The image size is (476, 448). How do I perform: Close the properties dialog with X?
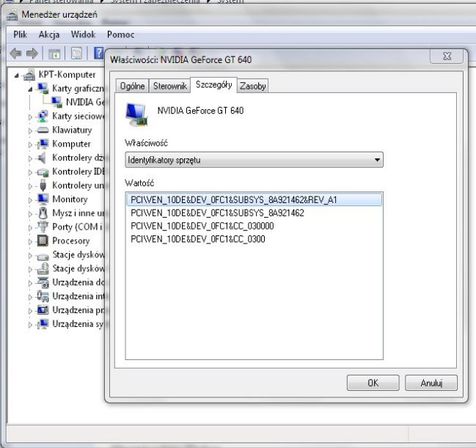click(447, 56)
